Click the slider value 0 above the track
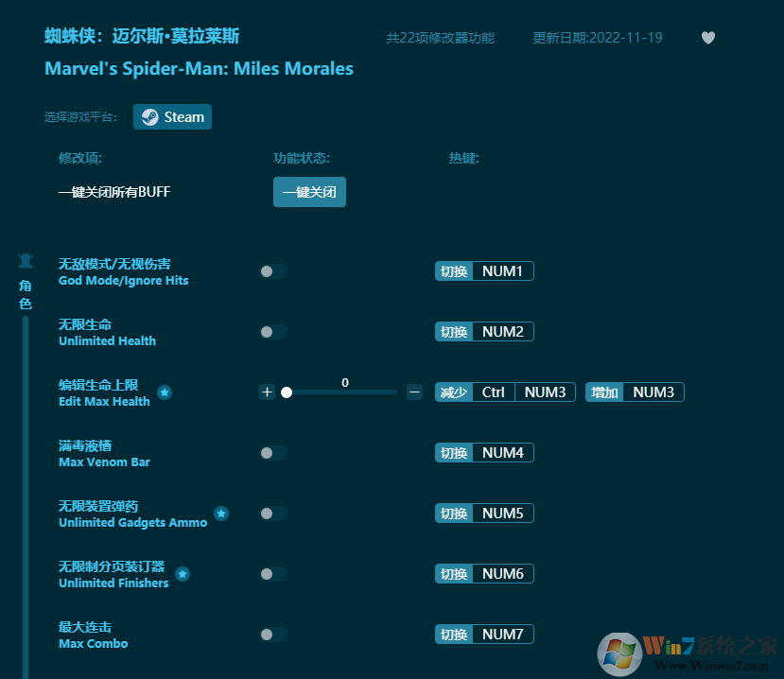 click(x=345, y=382)
